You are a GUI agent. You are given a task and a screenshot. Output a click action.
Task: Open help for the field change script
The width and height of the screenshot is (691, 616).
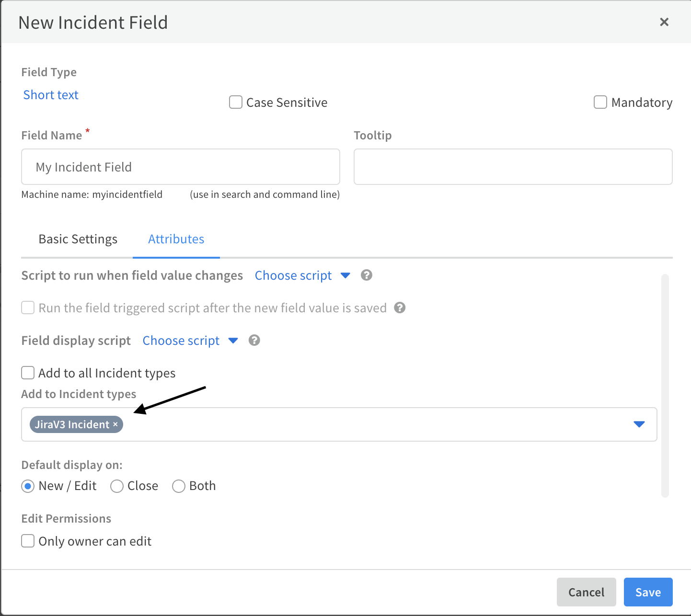click(366, 275)
